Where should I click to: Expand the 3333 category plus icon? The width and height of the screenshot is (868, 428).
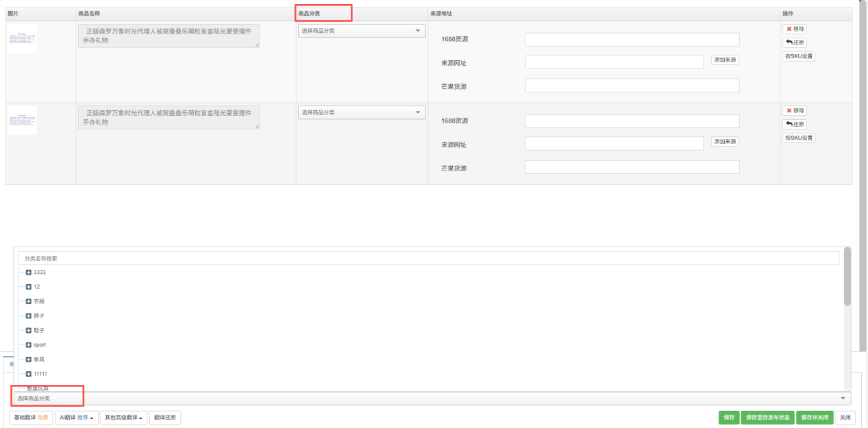pos(29,273)
